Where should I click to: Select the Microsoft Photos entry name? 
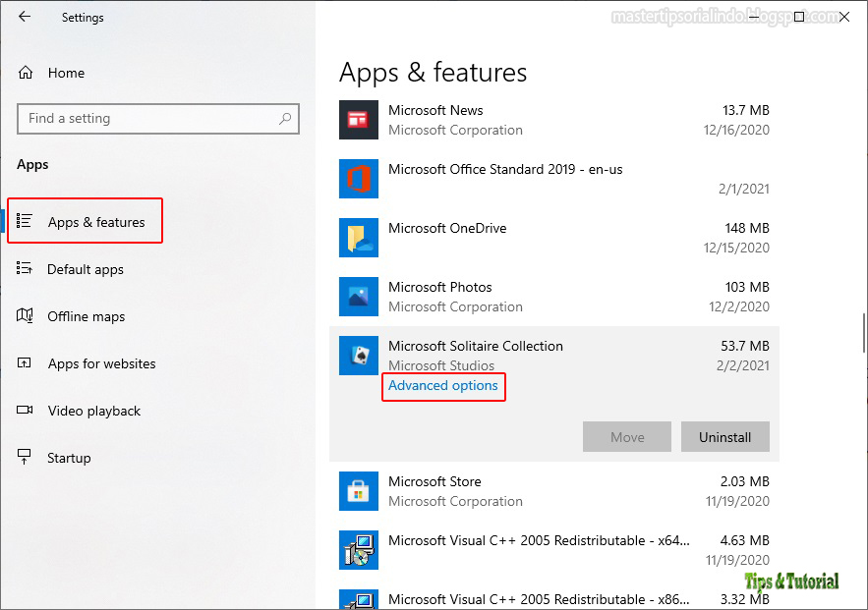[x=440, y=287]
